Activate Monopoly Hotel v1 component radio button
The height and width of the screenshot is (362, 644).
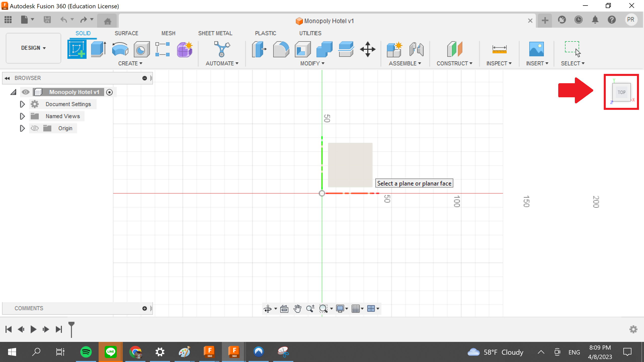point(109,92)
